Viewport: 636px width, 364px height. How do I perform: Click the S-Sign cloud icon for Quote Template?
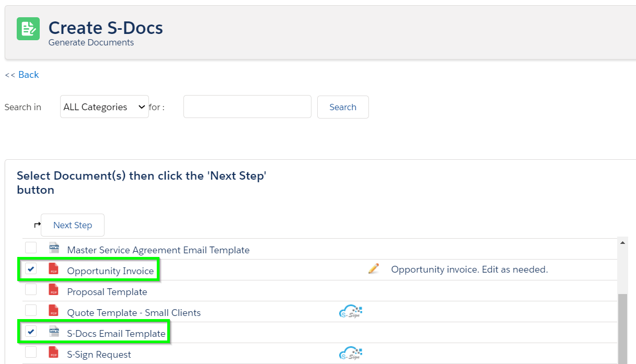tap(351, 312)
